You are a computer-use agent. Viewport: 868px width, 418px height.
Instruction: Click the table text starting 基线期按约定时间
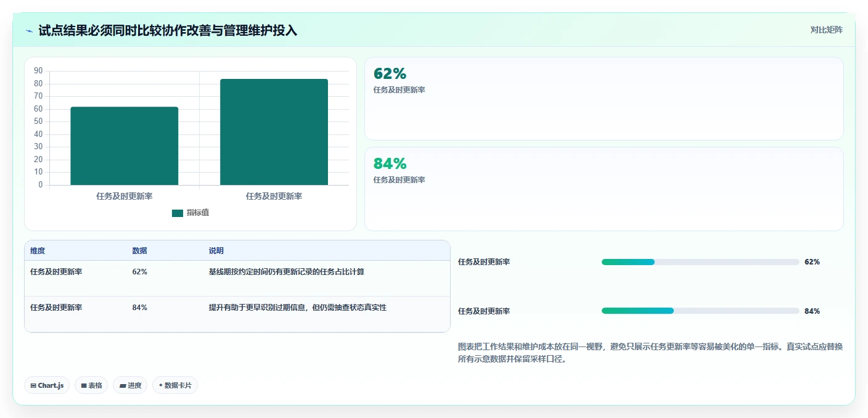(287, 272)
